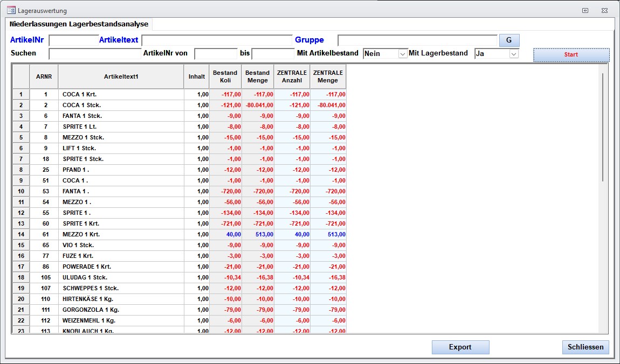The height and width of the screenshot is (364, 620).
Task: Focus the Suchen search field
Action: [95, 54]
